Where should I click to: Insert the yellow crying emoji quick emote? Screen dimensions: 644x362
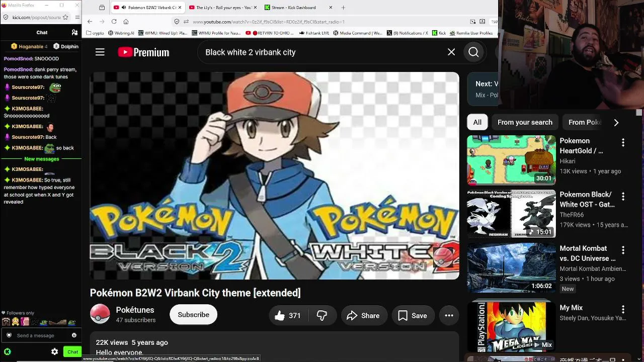(x=15, y=322)
